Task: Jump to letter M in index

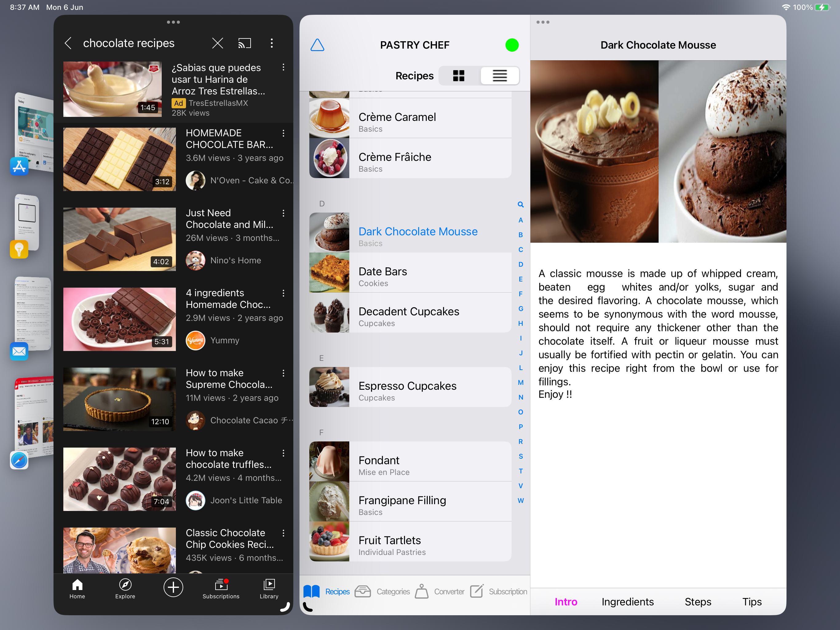Action: click(x=521, y=383)
